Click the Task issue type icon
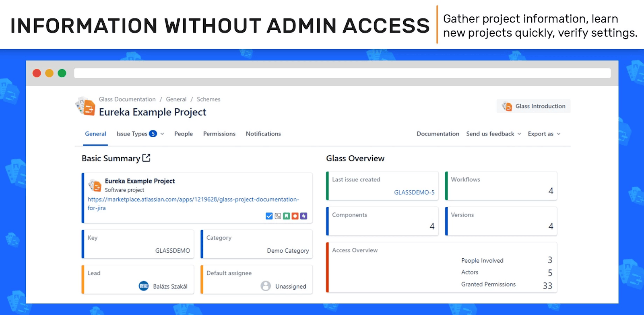The width and height of the screenshot is (644, 315). (269, 216)
